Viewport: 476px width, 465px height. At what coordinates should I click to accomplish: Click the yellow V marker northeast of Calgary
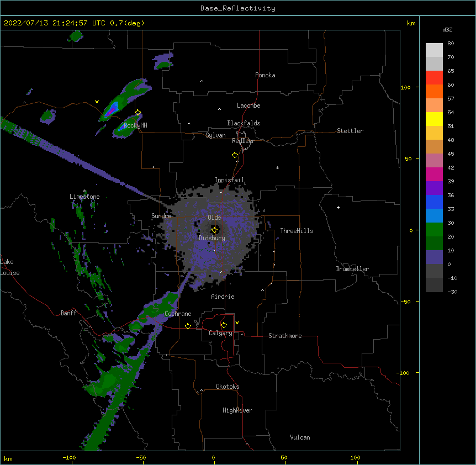tap(237, 323)
